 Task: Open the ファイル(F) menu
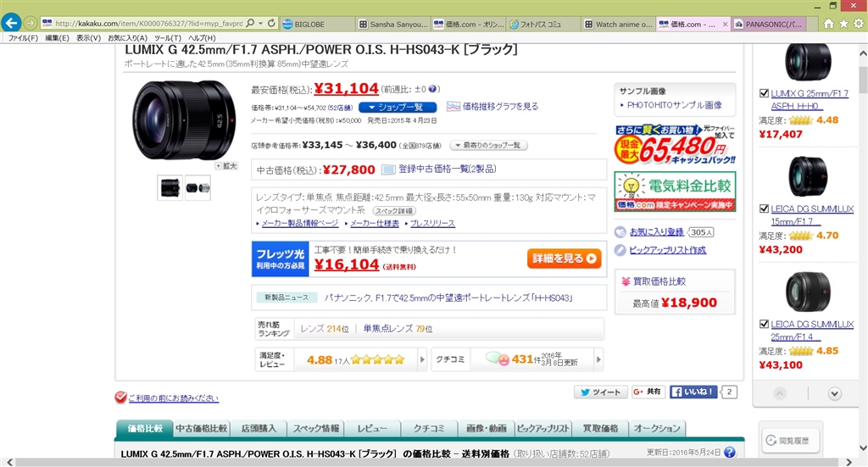pyautogui.click(x=22, y=38)
